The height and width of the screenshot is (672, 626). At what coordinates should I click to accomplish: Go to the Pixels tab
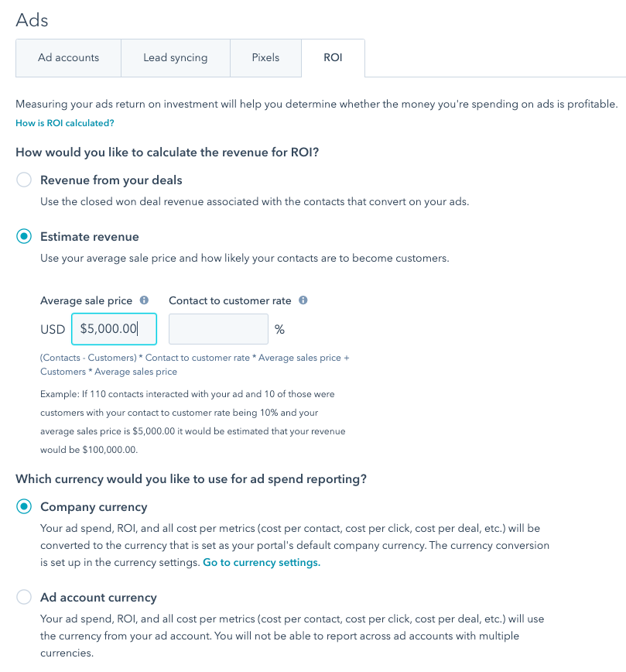[265, 58]
